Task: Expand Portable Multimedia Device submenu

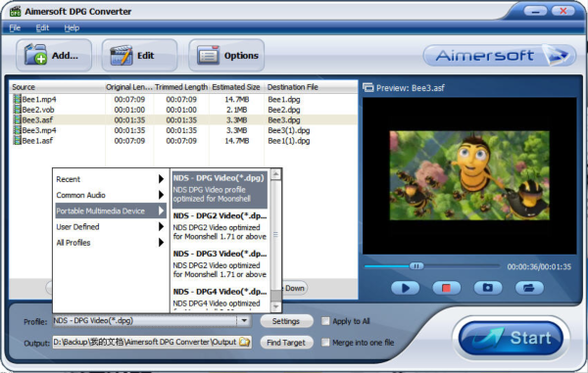Action: point(110,210)
